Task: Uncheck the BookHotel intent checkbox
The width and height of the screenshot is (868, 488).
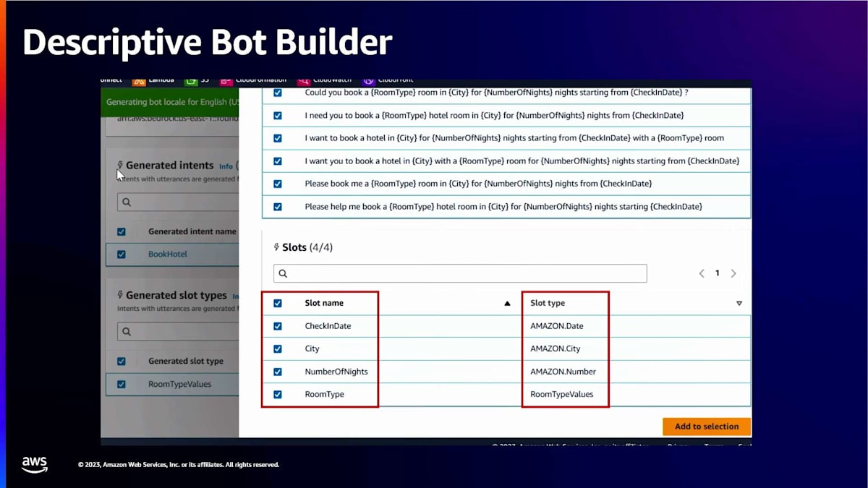Action: coord(122,254)
